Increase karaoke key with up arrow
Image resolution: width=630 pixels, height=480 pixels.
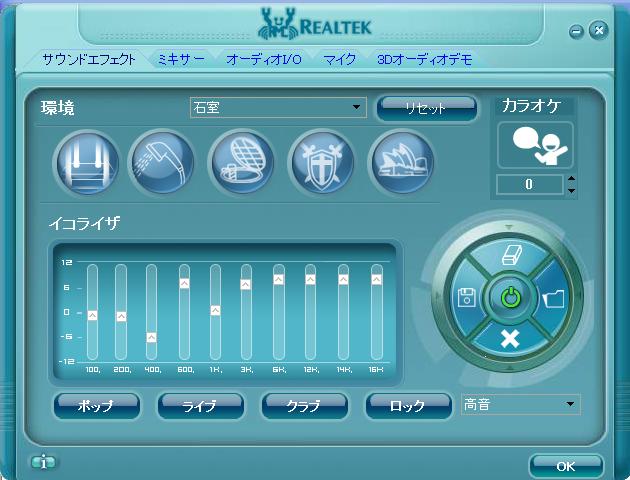(571, 179)
